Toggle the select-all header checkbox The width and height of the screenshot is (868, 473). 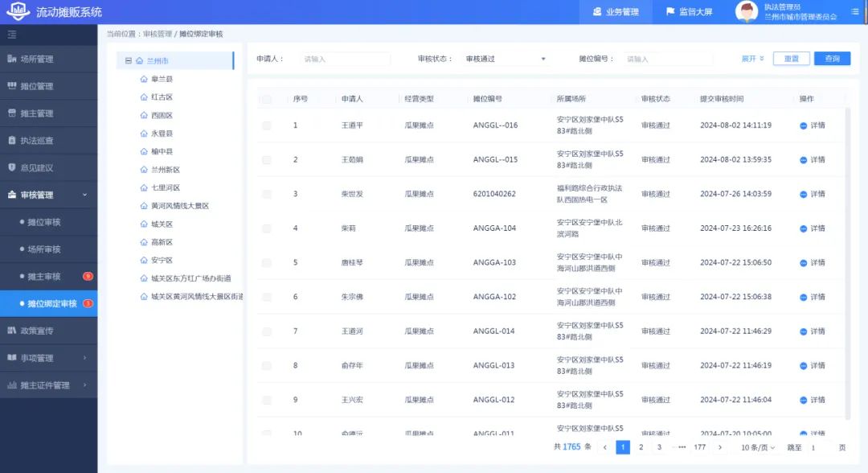267,99
